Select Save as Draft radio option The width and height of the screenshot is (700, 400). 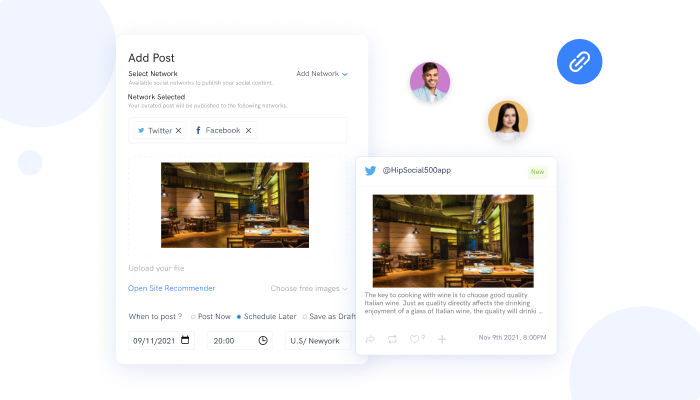(304, 317)
